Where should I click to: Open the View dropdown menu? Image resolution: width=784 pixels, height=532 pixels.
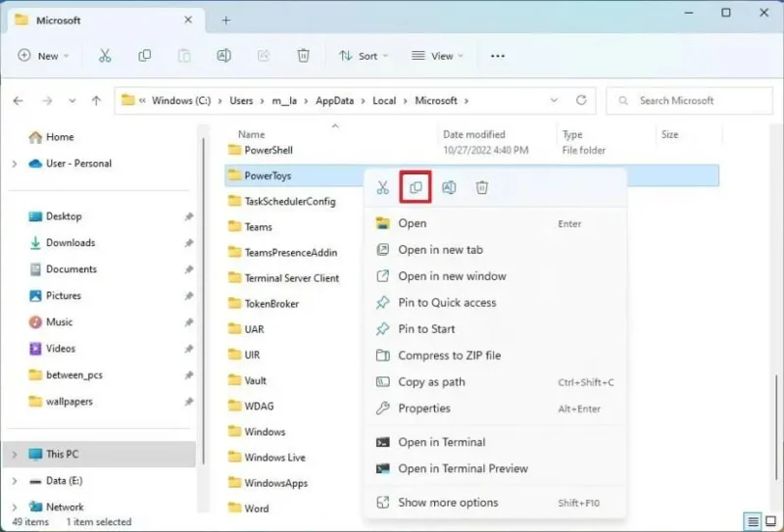click(x=437, y=56)
